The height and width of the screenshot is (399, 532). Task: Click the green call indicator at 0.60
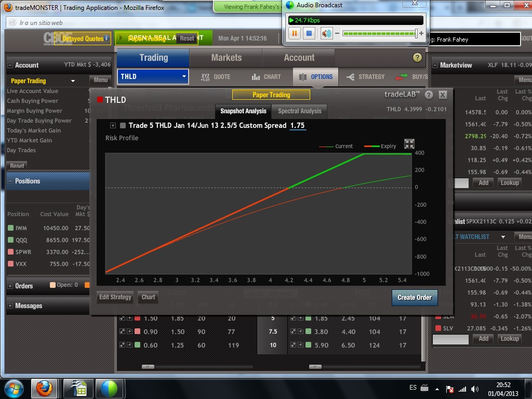137,345
